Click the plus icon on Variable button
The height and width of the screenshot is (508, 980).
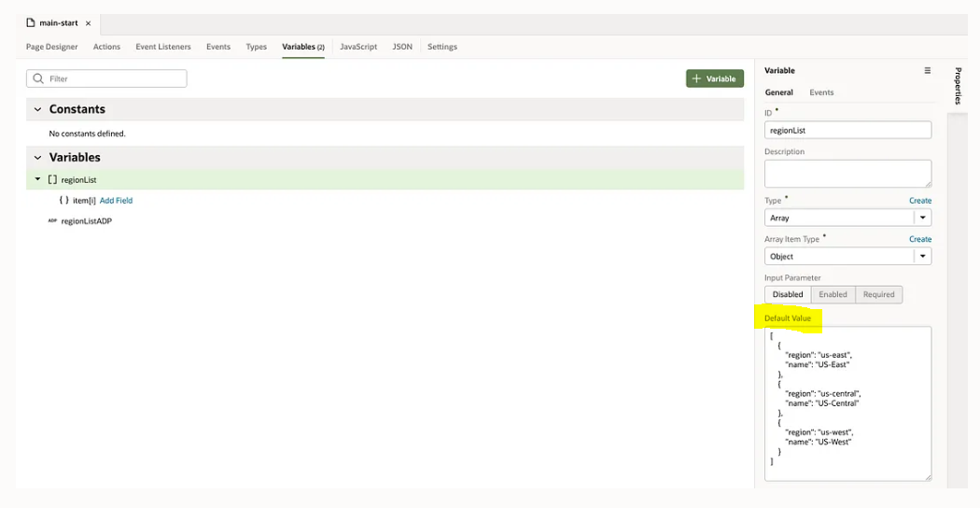click(697, 78)
